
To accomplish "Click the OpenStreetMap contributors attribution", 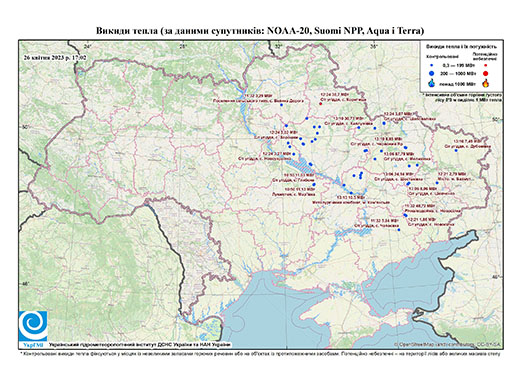I will [448, 344].
